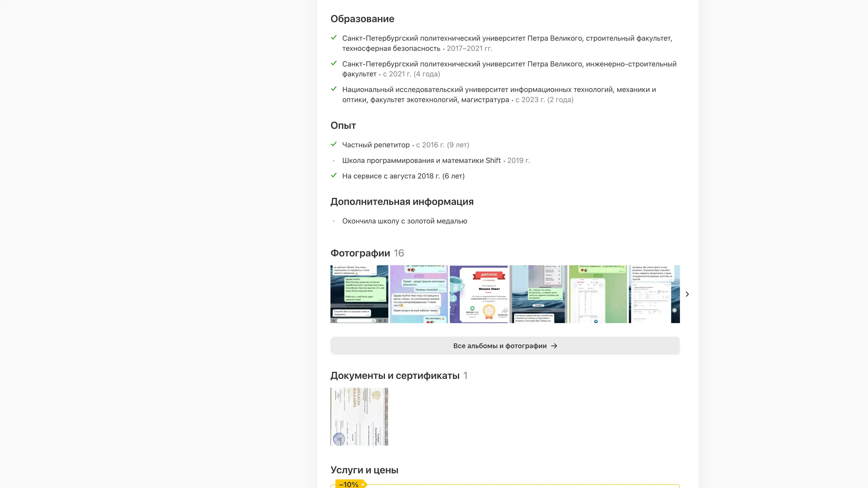
Task: Open the fourth photo with dark waves background
Action: (x=538, y=294)
